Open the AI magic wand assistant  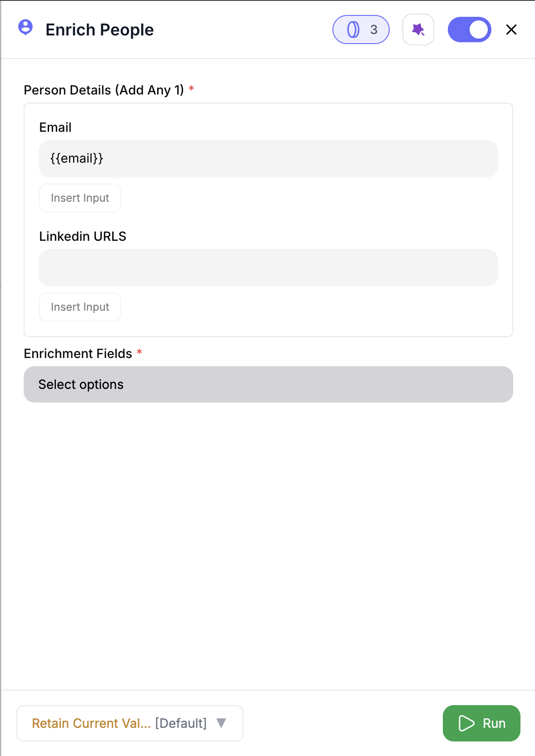(x=418, y=29)
